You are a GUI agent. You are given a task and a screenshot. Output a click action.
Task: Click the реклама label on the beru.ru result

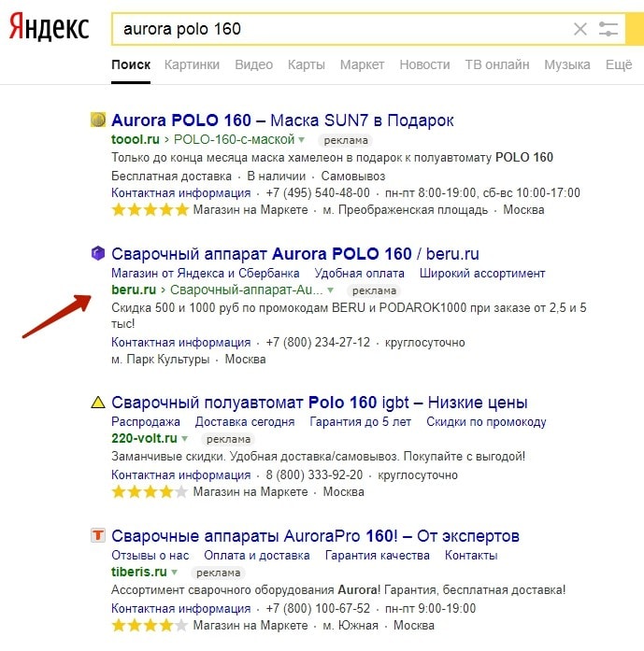(374, 290)
